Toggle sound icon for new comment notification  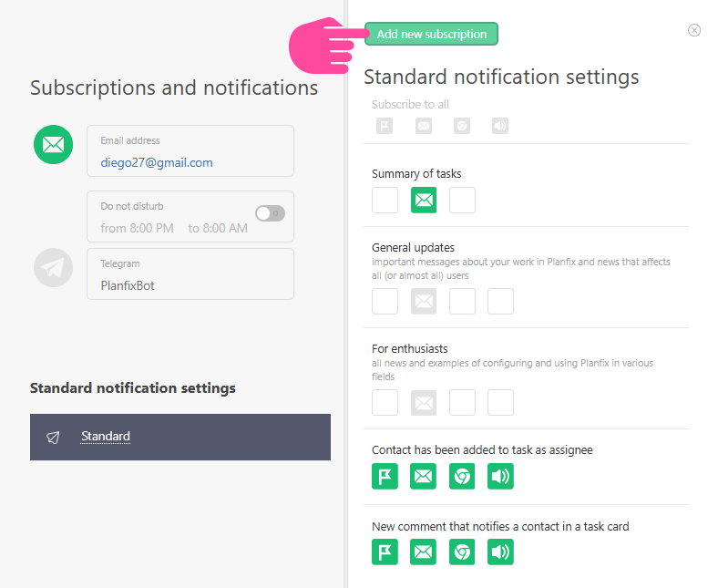coord(500,552)
